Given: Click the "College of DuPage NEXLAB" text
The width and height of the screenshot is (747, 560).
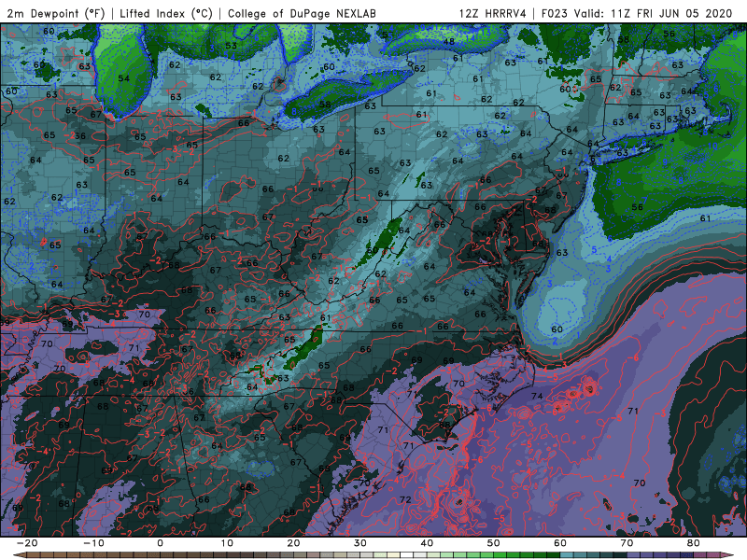Looking at the screenshot, I should coord(302,13).
